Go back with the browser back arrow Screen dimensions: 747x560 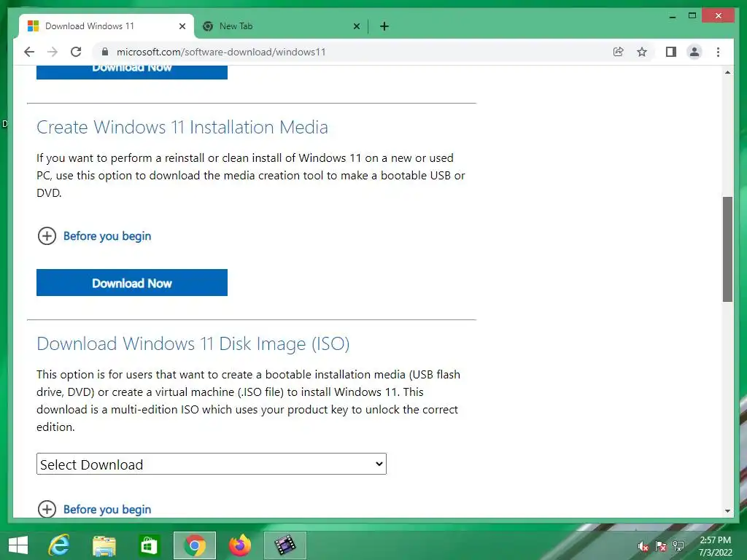click(x=29, y=52)
